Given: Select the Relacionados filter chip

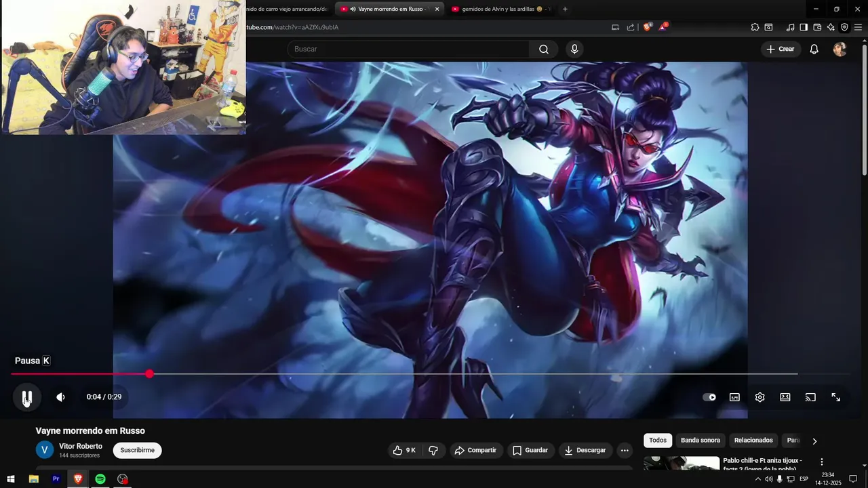Looking at the screenshot, I should pos(753,441).
